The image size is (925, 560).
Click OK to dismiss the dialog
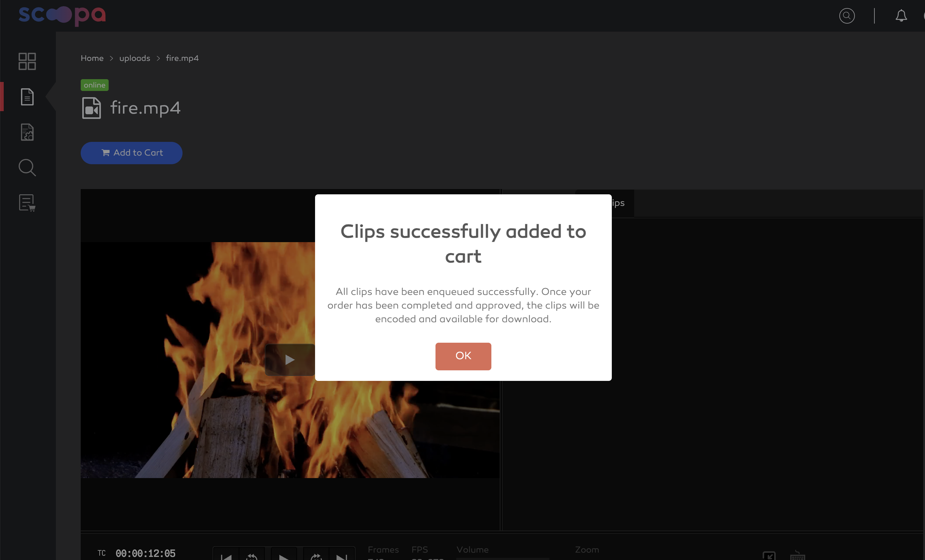(x=463, y=356)
